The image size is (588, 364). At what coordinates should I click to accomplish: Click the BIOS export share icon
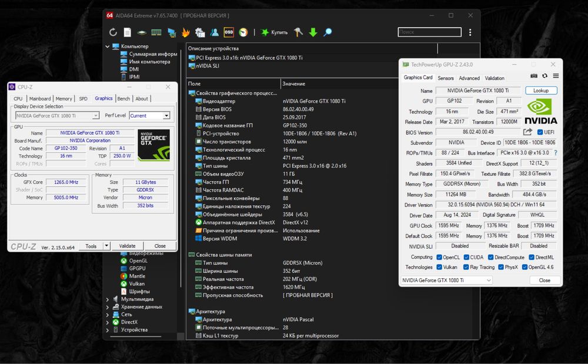tap(527, 132)
